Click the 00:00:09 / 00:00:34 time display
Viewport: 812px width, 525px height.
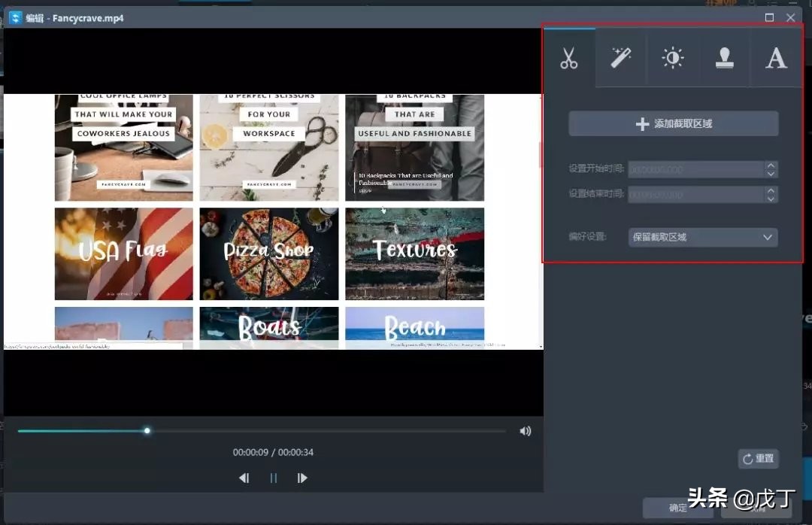[273, 453]
